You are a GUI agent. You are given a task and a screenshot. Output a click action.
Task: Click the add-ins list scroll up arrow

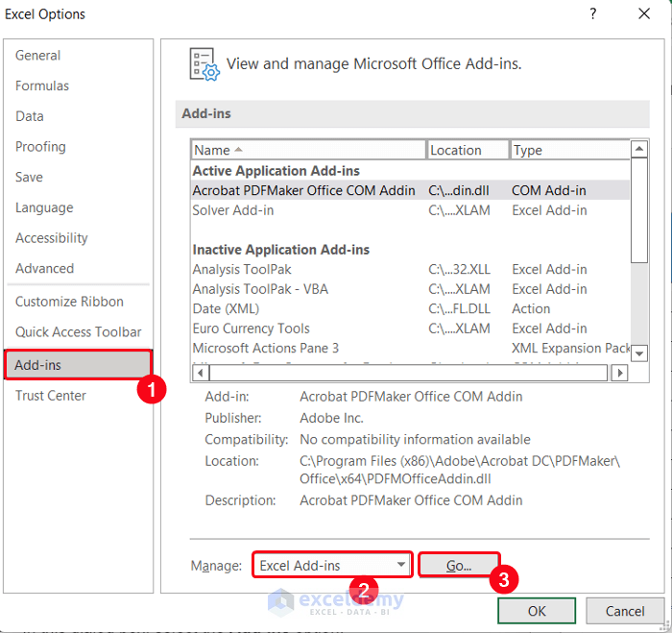point(639,149)
